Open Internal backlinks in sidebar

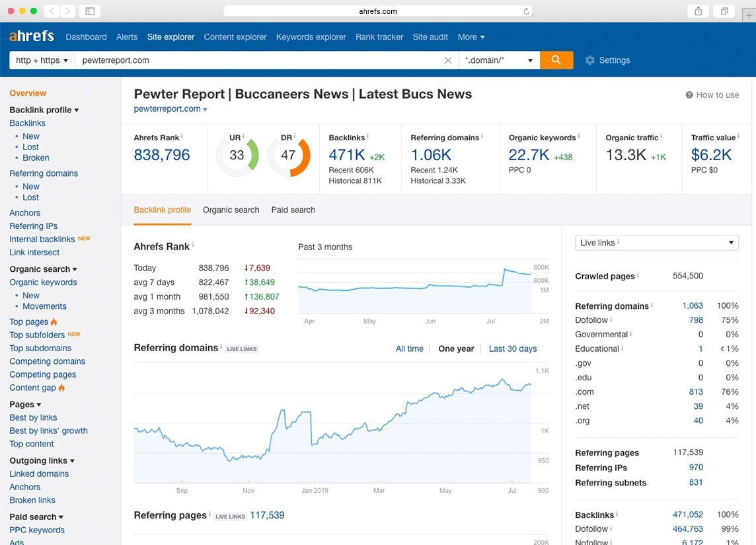click(42, 239)
